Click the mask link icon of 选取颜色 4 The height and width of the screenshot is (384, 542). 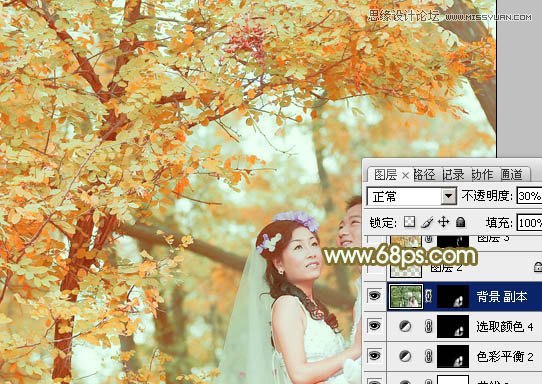tap(429, 326)
